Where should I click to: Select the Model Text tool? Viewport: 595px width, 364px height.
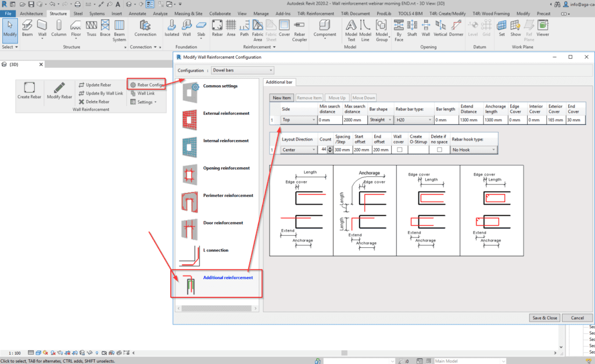pos(351,31)
